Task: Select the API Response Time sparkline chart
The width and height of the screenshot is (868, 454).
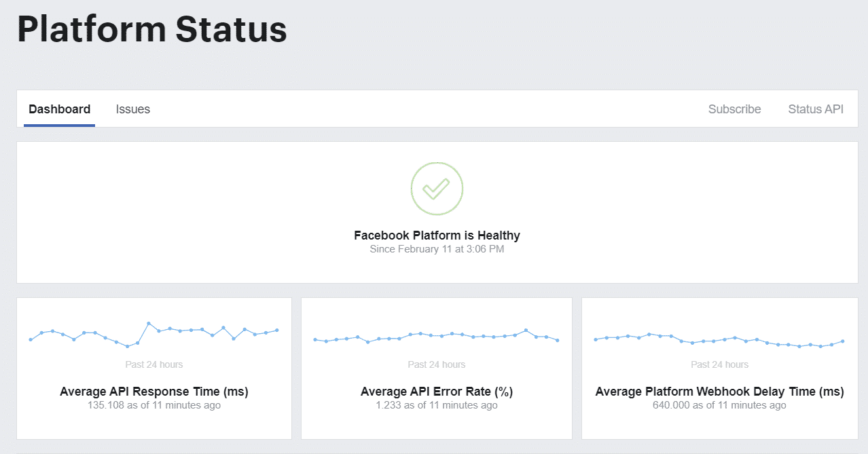Action: [x=154, y=335]
